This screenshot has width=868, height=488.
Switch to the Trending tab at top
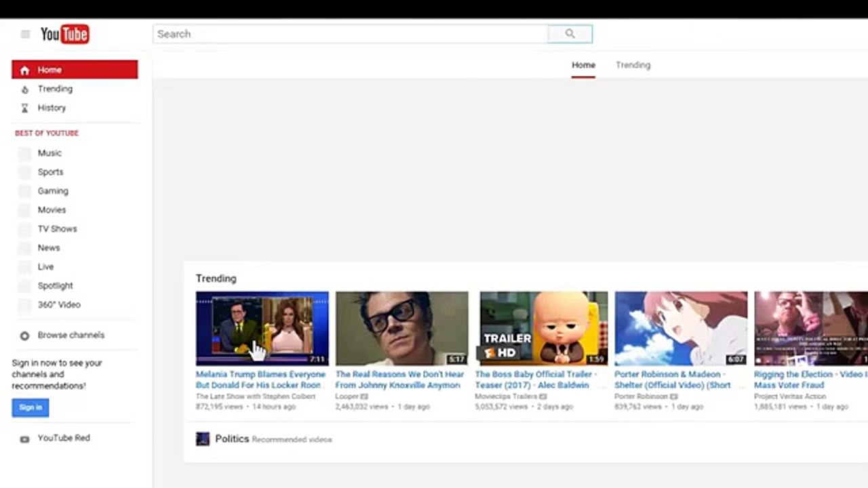tap(633, 65)
